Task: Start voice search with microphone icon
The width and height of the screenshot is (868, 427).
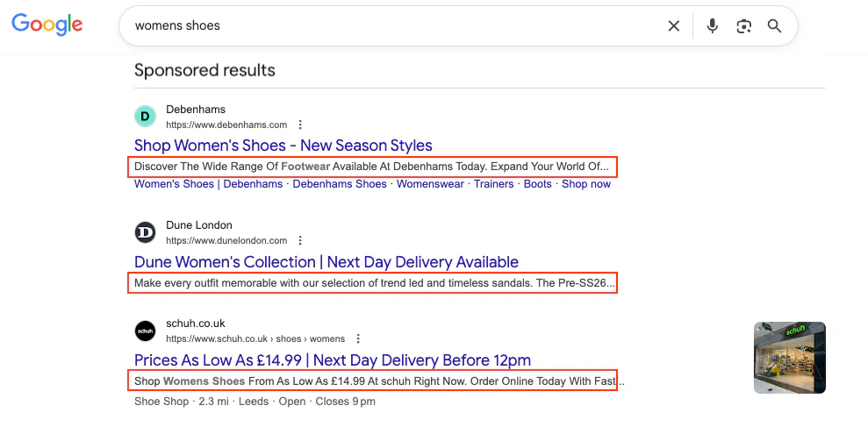Action: [x=713, y=26]
